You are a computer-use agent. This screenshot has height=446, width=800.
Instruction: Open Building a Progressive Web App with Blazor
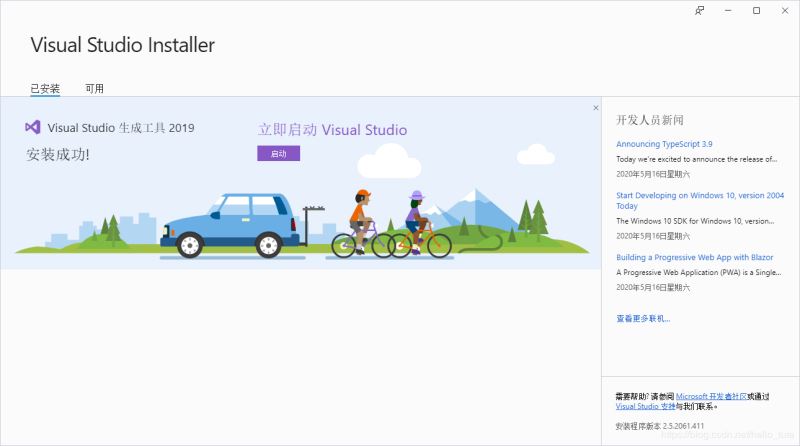coord(694,257)
